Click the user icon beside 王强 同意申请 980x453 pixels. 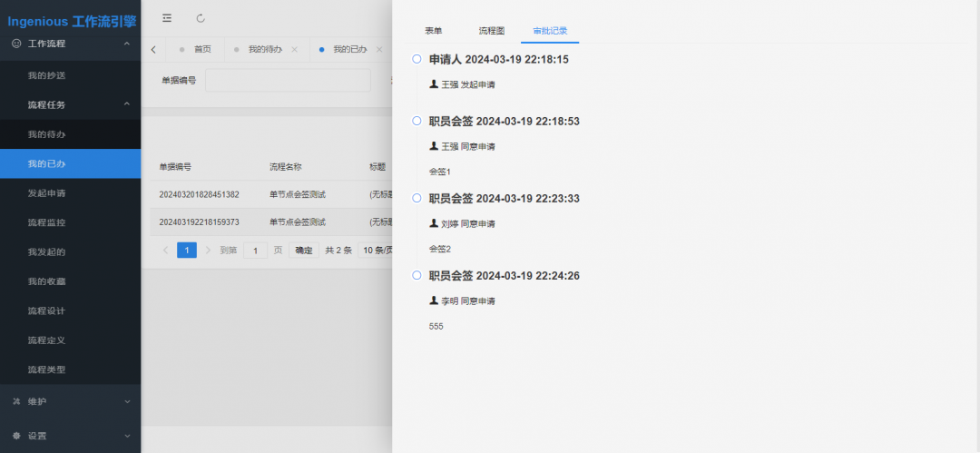434,146
